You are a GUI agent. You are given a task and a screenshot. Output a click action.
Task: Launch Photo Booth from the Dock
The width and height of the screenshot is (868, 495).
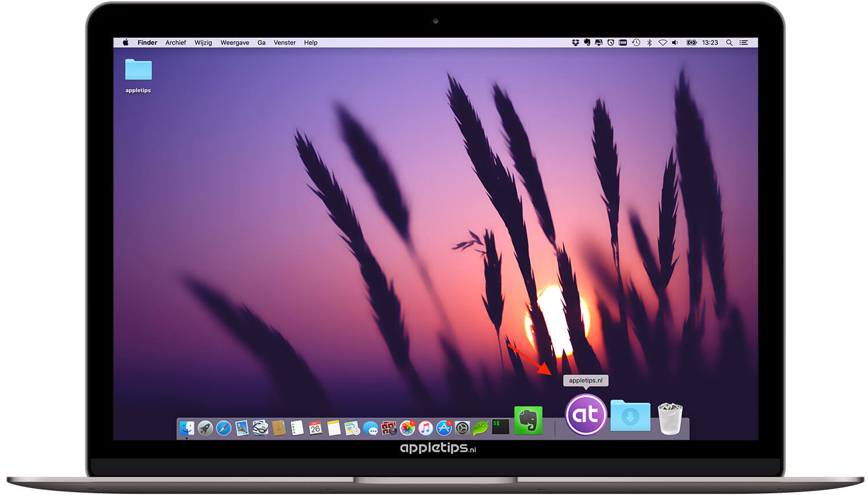(x=389, y=428)
